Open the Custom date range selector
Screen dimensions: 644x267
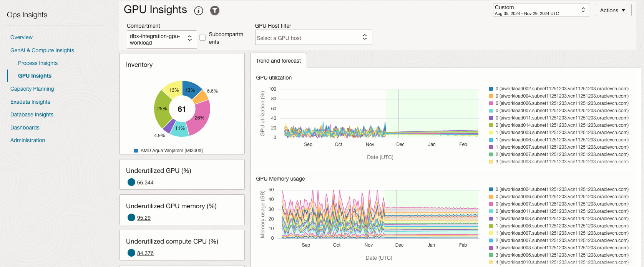click(x=541, y=10)
